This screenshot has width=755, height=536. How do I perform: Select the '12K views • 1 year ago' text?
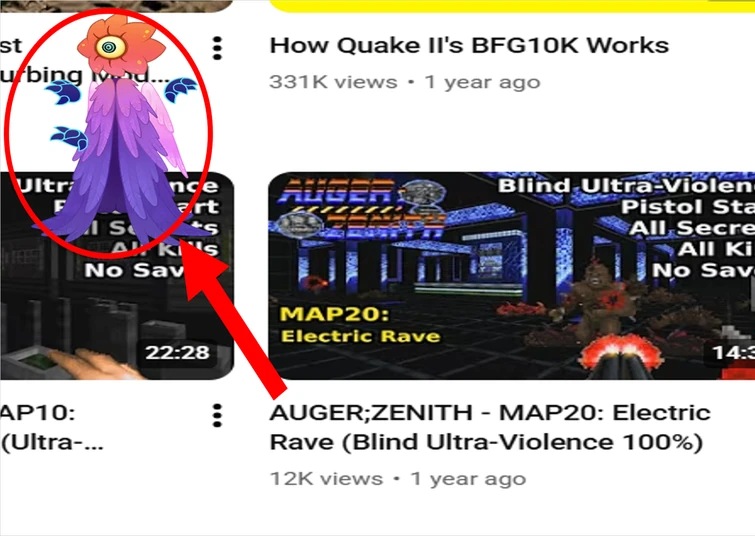397,479
